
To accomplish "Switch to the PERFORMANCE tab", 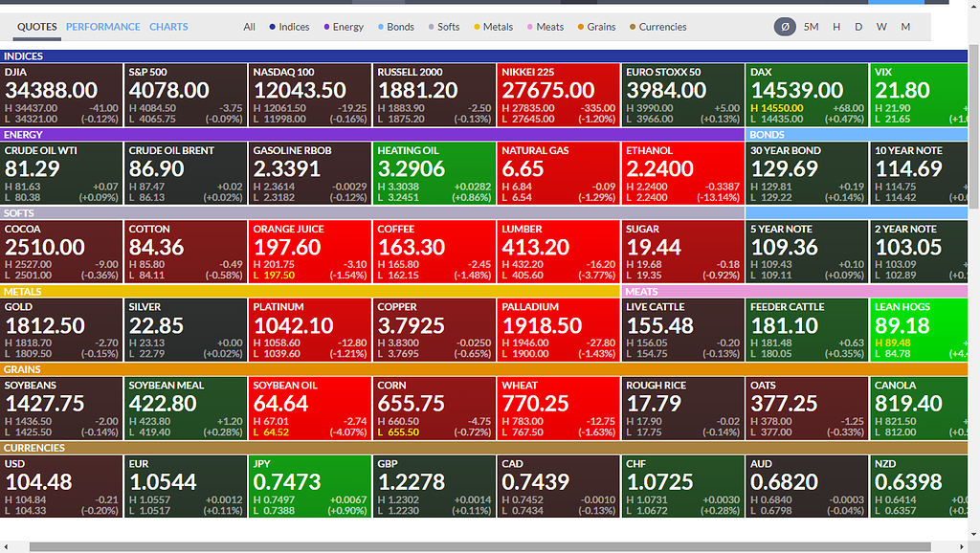I will click(x=102, y=27).
